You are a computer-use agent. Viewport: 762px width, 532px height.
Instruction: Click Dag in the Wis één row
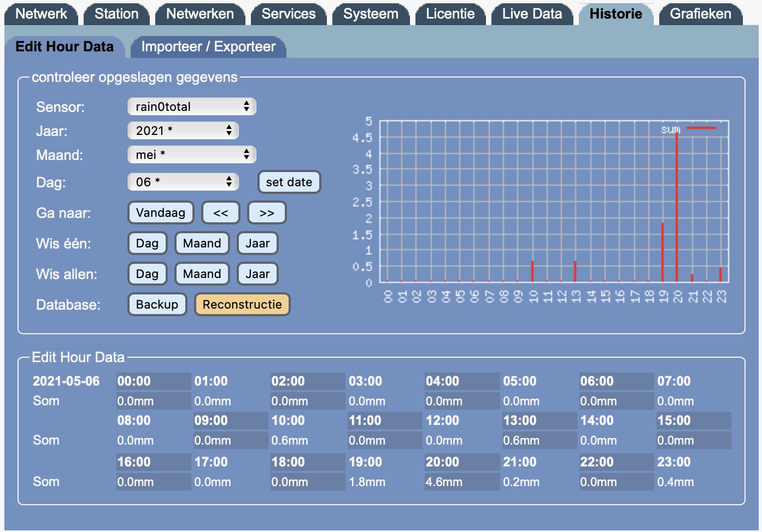[x=147, y=243]
